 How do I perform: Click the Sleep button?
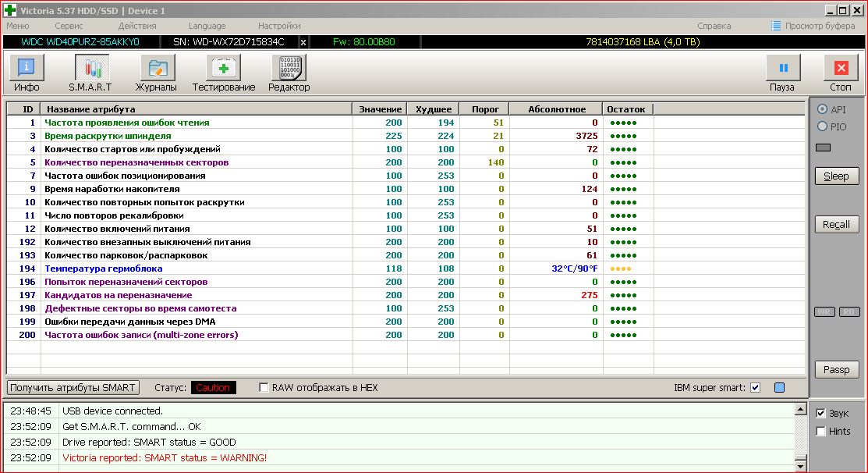837,176
